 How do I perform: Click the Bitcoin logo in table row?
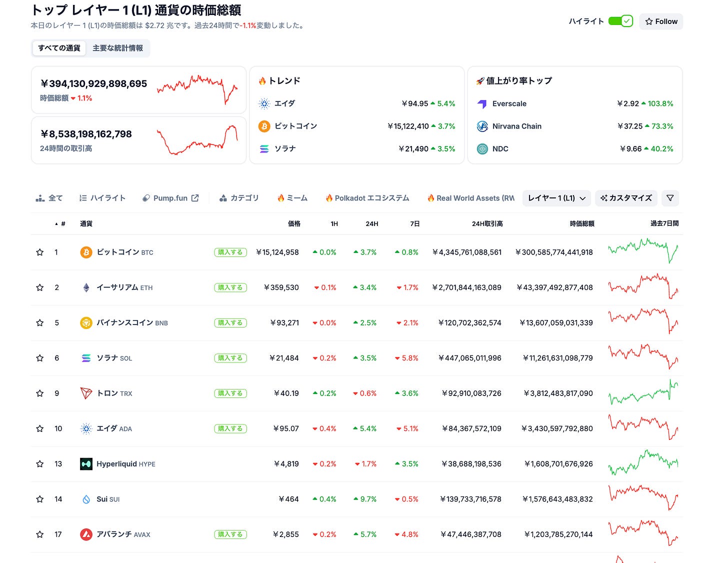[86, 252]
